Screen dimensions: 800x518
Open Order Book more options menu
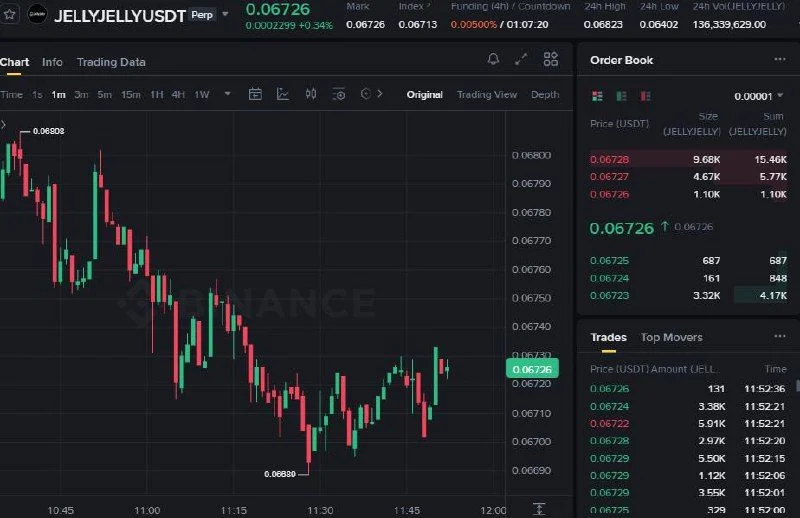tap(780, 59)
